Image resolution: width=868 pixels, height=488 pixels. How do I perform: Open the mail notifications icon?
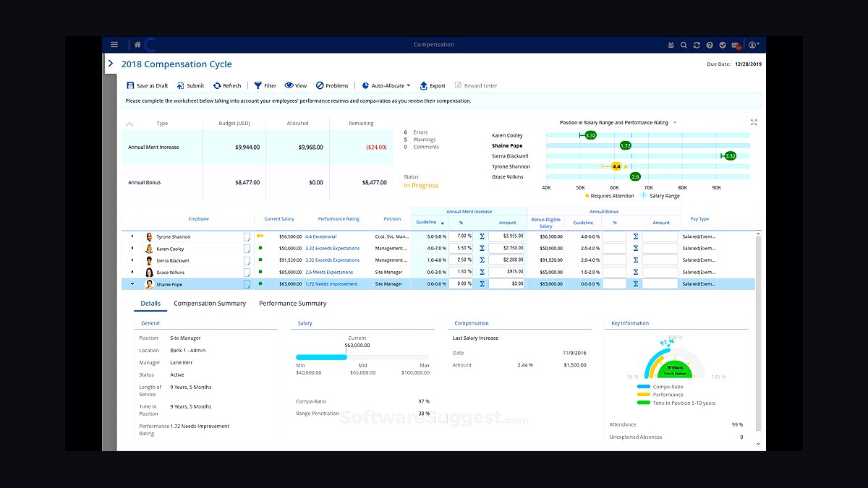pos(736,45)
